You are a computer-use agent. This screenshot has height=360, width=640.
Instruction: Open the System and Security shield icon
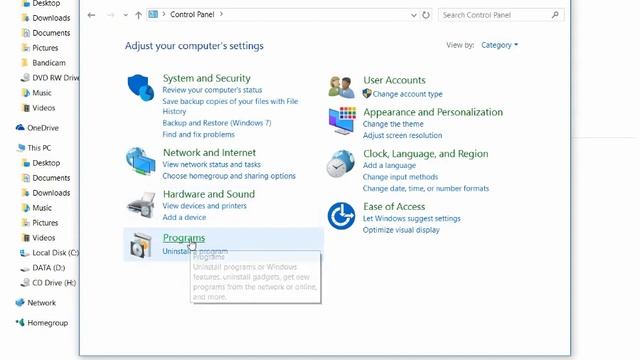(140, 87)
